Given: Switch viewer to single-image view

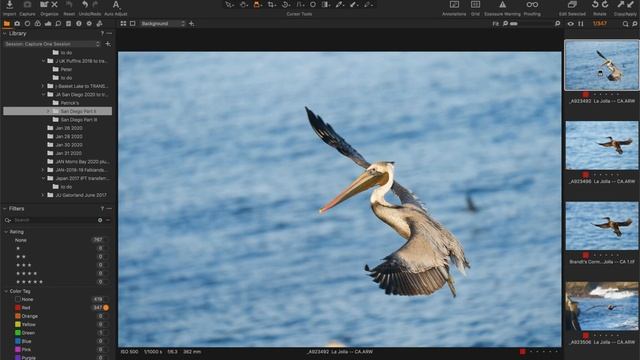Looking at the screenshot, I should coord(133,24).
